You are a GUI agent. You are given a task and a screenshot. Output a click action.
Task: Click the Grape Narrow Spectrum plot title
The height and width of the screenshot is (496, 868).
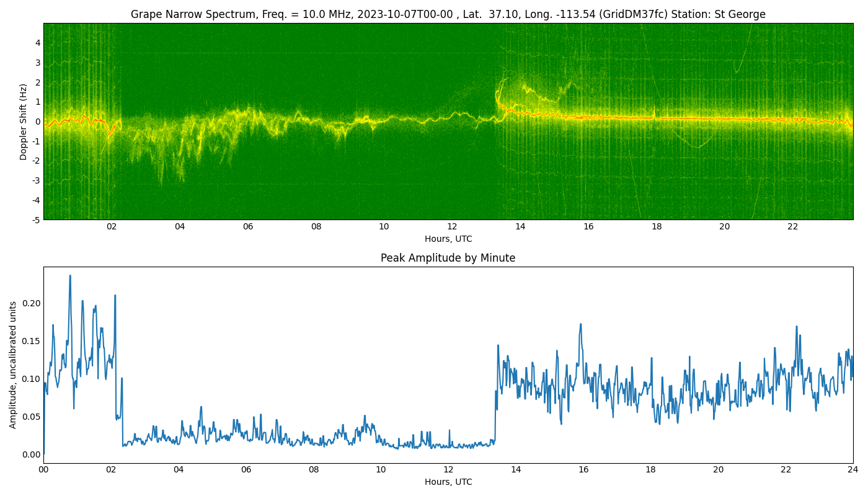tap(448, 14)
